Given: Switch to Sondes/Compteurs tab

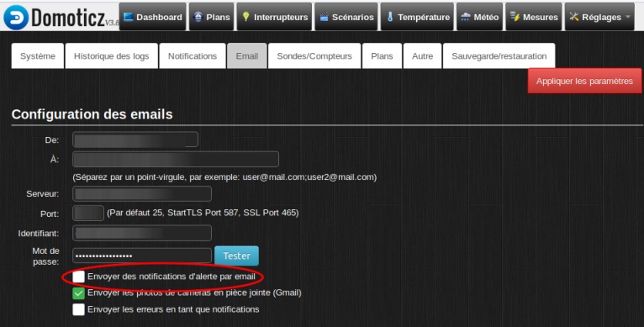Looking at the screenshot, I should 314,55.
